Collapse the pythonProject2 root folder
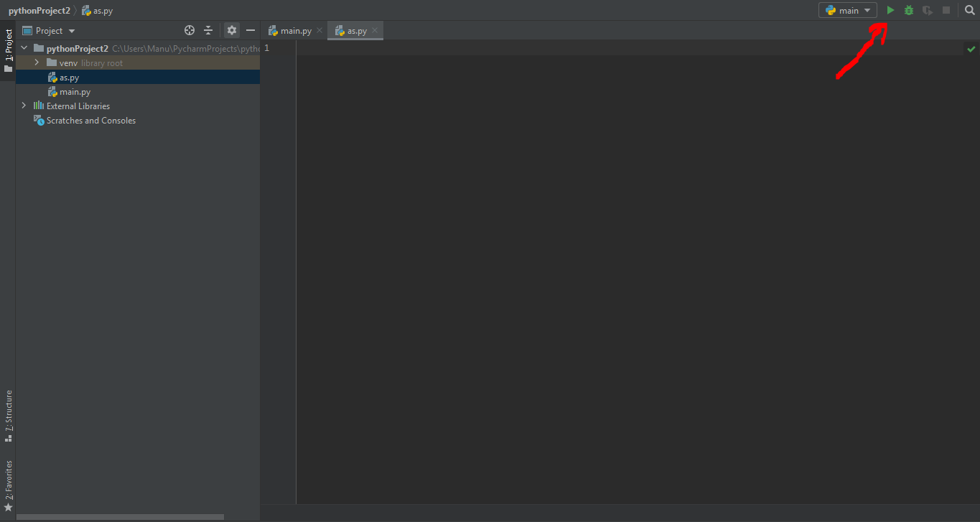 point(24,48)
